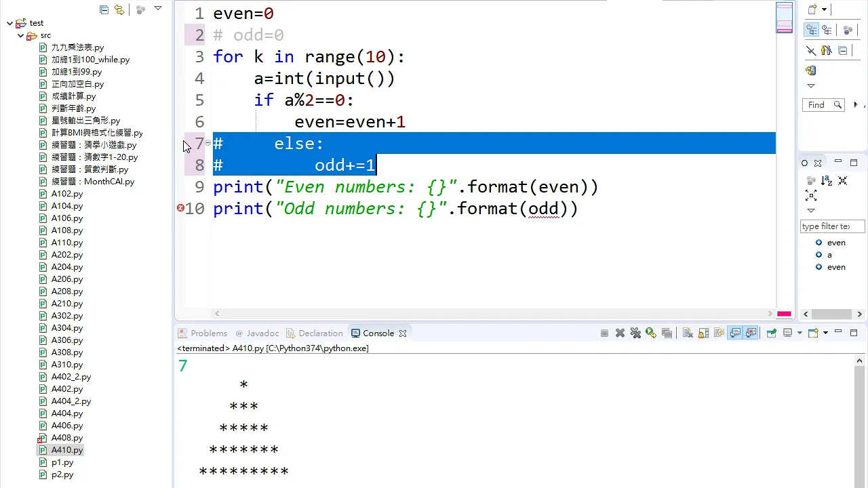The image size is (868, 488).
Task: Maximize the Console panel
Action: pos(854,332)
